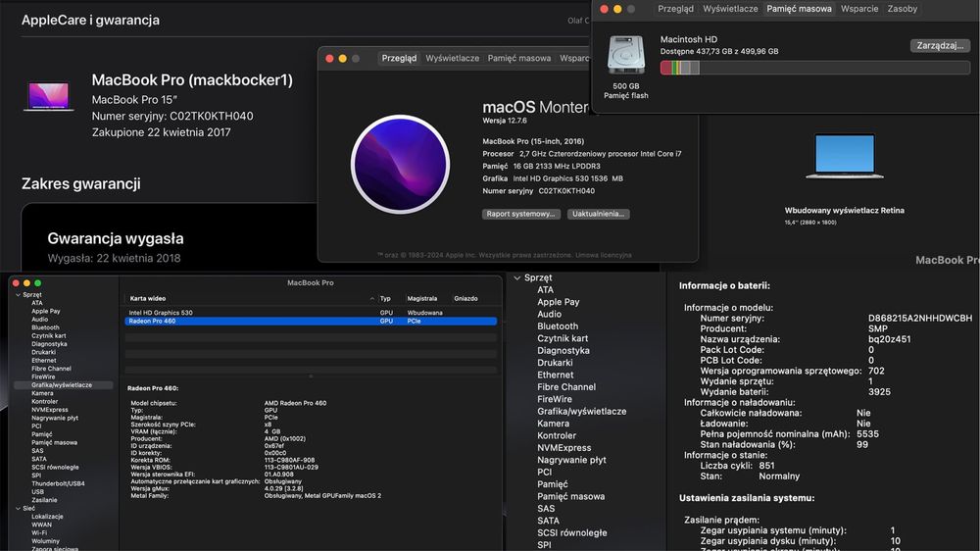
Task: Select the highlighted Pamięć masowa tab in storage window
Action: point(799,9)
